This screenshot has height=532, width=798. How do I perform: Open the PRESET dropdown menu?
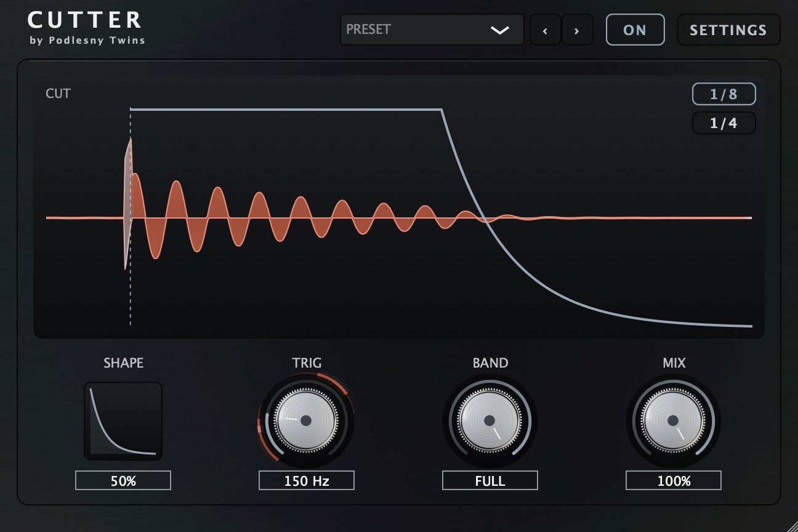pos(432,30)
